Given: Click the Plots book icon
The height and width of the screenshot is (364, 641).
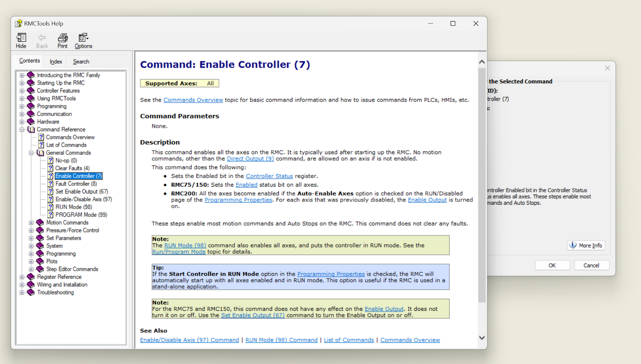Looking at the screenshot, I should point(40,261).
